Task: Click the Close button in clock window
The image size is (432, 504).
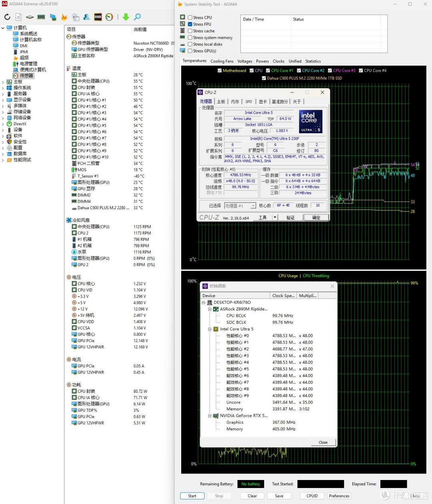Action: (x=323, y=442)
